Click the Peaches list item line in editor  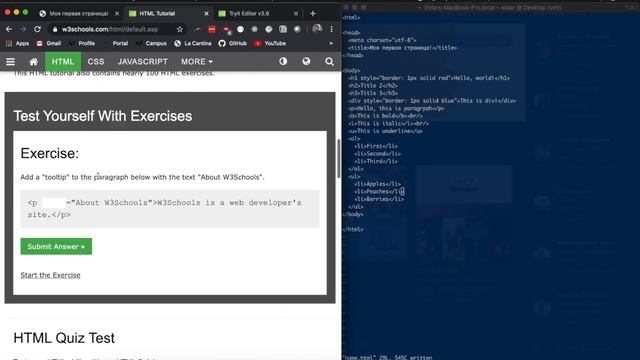pyautogui.click(x=379, y=191)
